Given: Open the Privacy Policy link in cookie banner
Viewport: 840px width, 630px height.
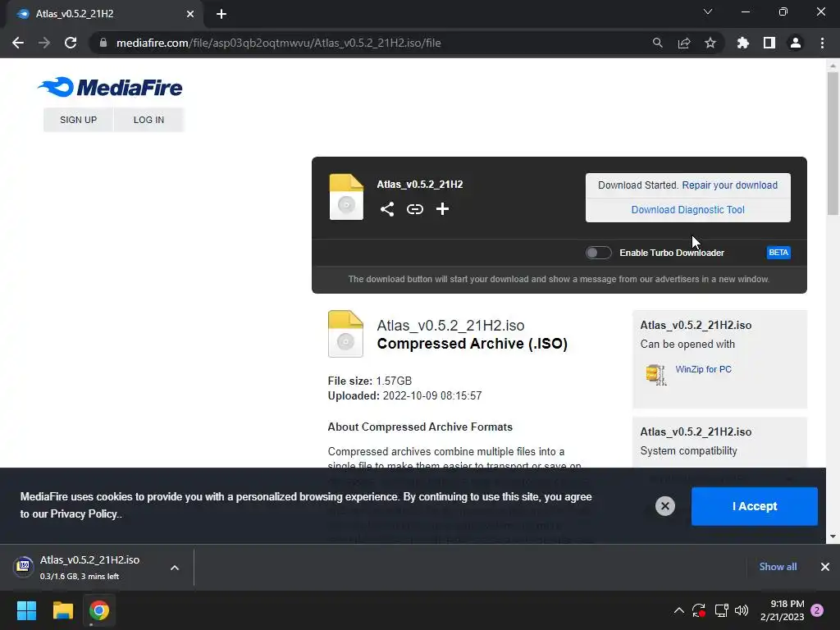Looking at the screenshot, I should 84,514.
